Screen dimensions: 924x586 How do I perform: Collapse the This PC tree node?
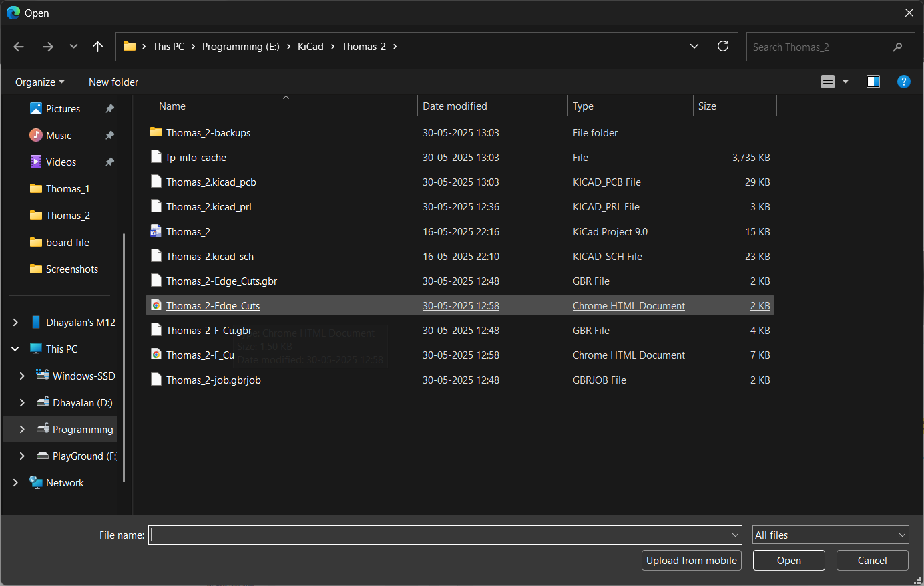point(15,349)
